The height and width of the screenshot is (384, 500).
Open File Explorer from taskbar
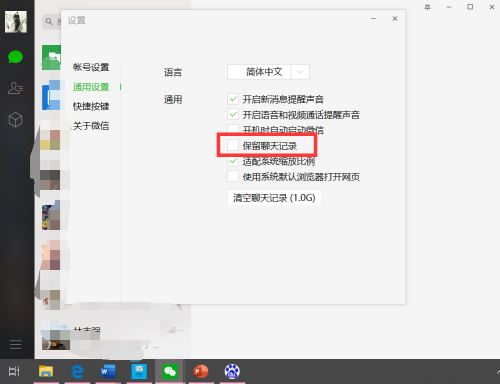point(46,371)
